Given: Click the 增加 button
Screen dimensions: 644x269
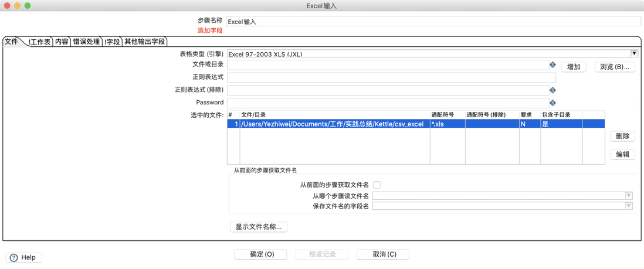Looking at the screenshot, I should pos(574,67).
